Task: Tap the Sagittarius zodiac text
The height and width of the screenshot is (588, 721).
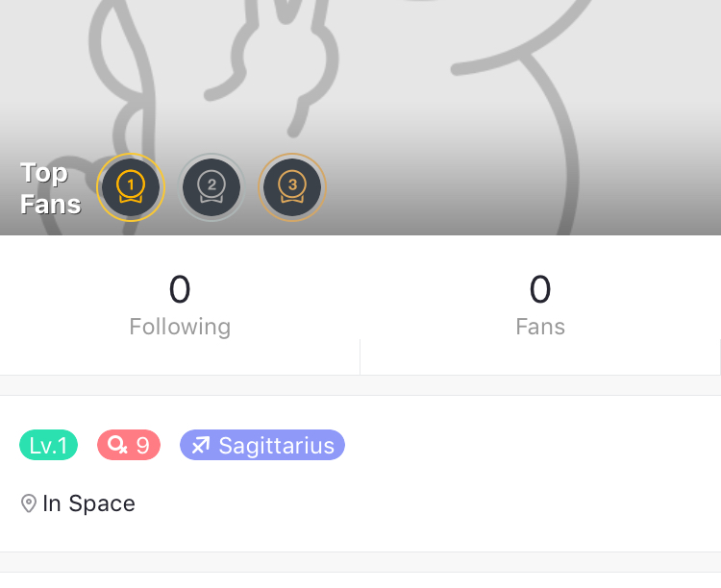Action: pos(276,446)
